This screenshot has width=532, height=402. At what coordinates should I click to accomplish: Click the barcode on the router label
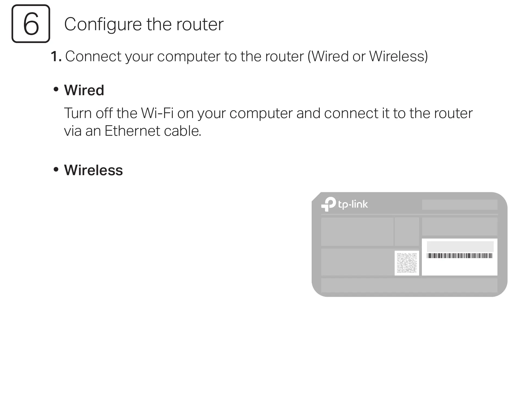coord(460,256)
